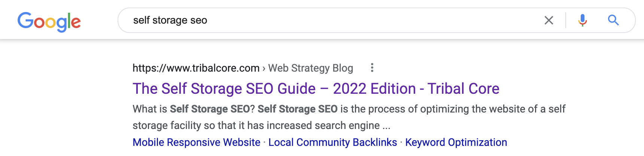Go to Google home via the logo
This screenshot has width=644, height=156.
[49, 22]
